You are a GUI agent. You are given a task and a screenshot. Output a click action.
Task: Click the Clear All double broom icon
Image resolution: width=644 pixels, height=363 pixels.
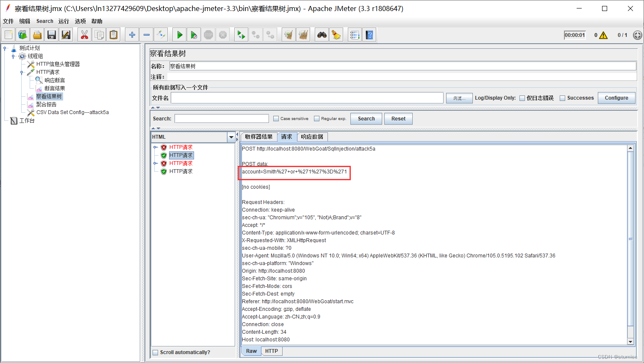303,35
